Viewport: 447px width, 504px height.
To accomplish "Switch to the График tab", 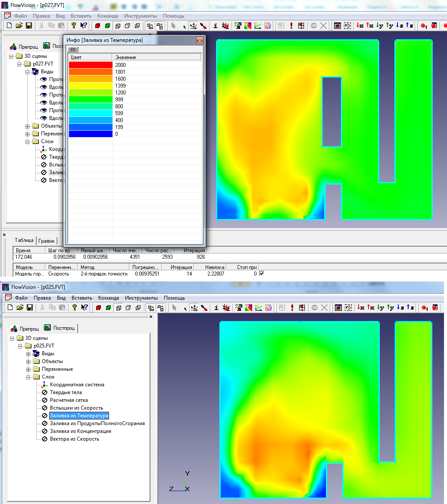I will click(47, 241).
